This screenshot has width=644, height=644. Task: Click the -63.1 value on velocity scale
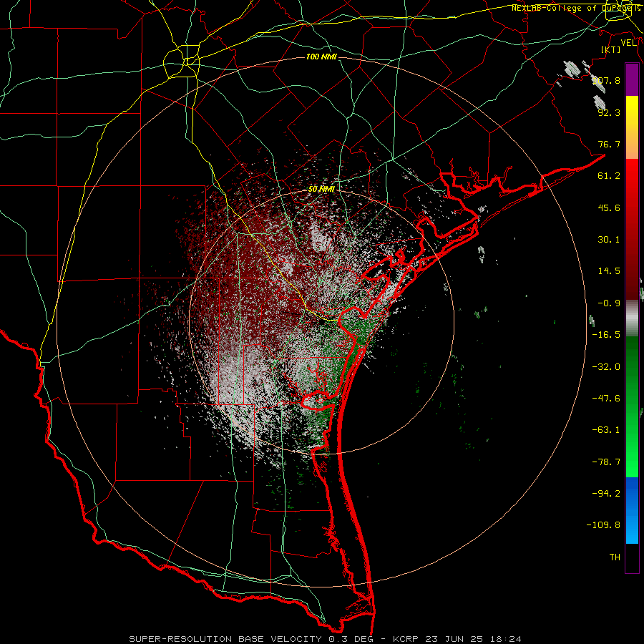(x=606, y=430)
